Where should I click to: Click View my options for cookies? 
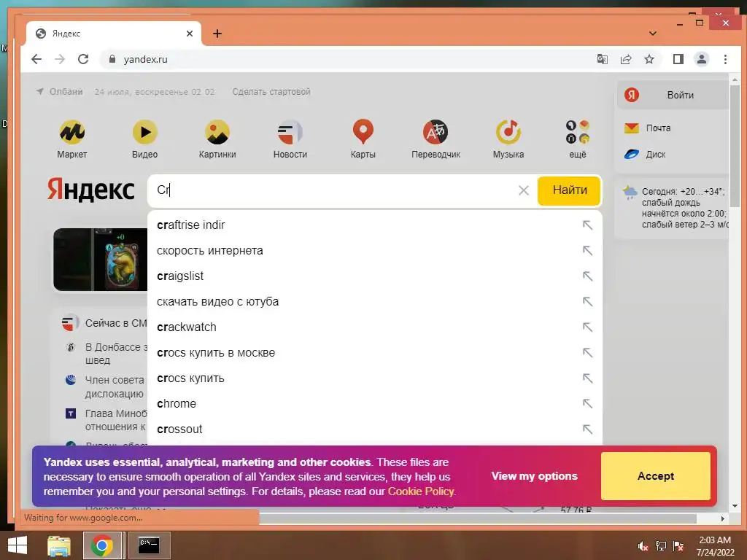pos(535,475)
